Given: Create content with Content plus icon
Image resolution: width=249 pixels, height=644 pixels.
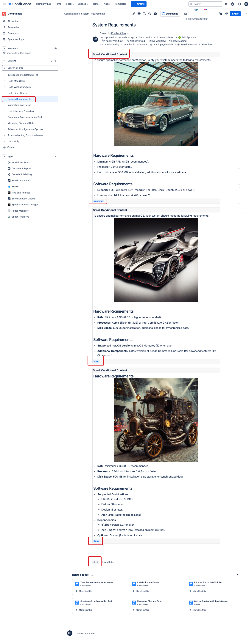Looking at the screenshot, I should [x=56, y=61].
